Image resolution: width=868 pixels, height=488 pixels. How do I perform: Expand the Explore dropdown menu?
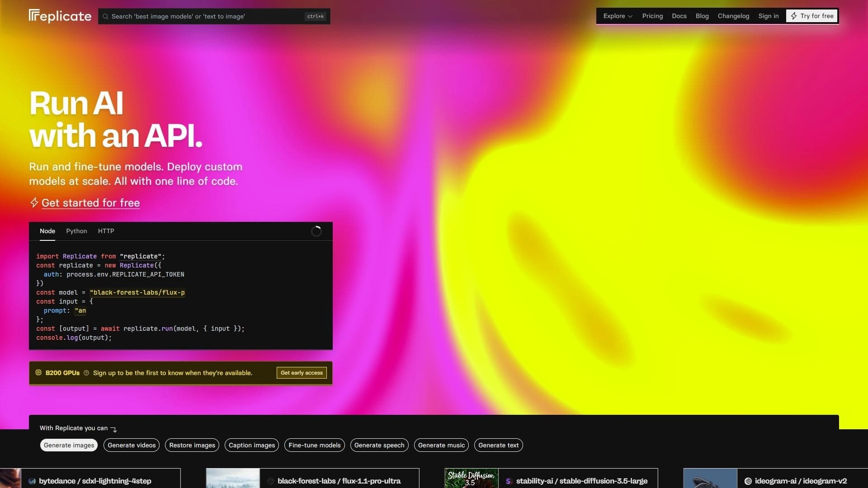click(x=618, y=16)
